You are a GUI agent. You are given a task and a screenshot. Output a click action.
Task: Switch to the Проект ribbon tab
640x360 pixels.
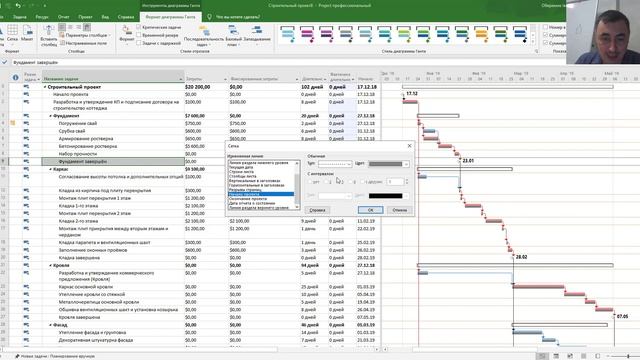pos(85,17)
